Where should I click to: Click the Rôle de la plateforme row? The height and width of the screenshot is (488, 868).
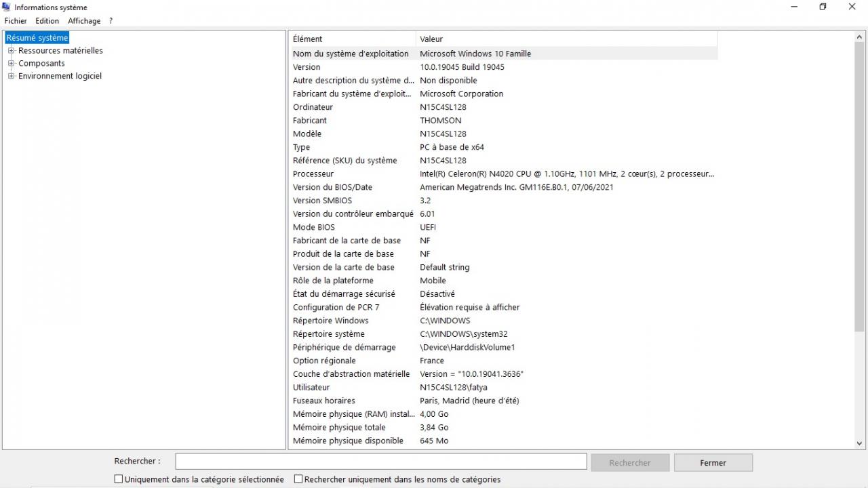[x=503, y=281]
